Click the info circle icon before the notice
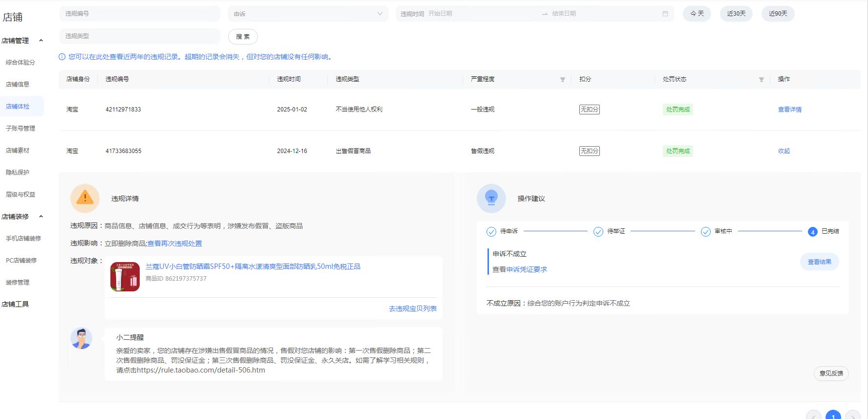Viewport: 868px width, 419px height. coord(62,57)
